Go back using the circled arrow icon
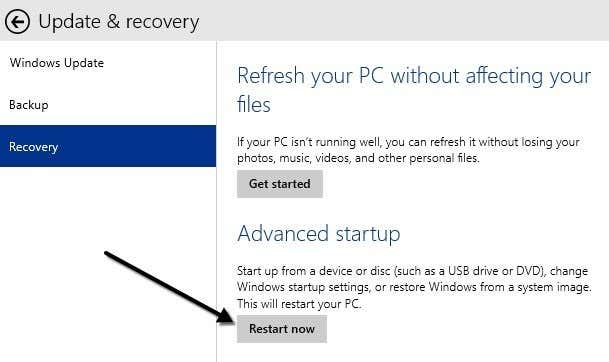This screenshot has width=609, height=362. (x=17, y=21)
